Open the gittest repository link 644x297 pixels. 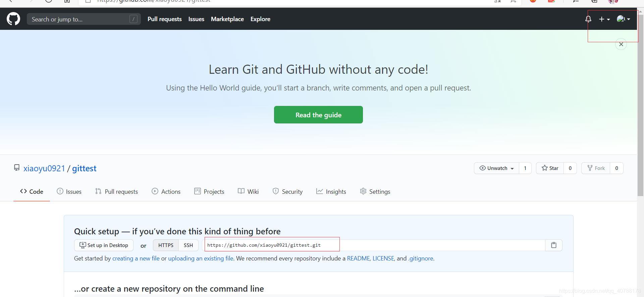point(84,168)
